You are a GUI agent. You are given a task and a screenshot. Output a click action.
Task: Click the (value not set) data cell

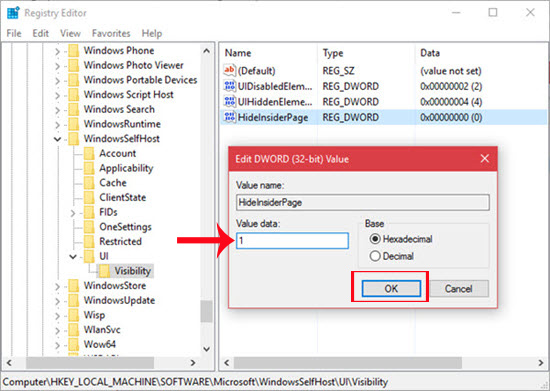point(451,71)
